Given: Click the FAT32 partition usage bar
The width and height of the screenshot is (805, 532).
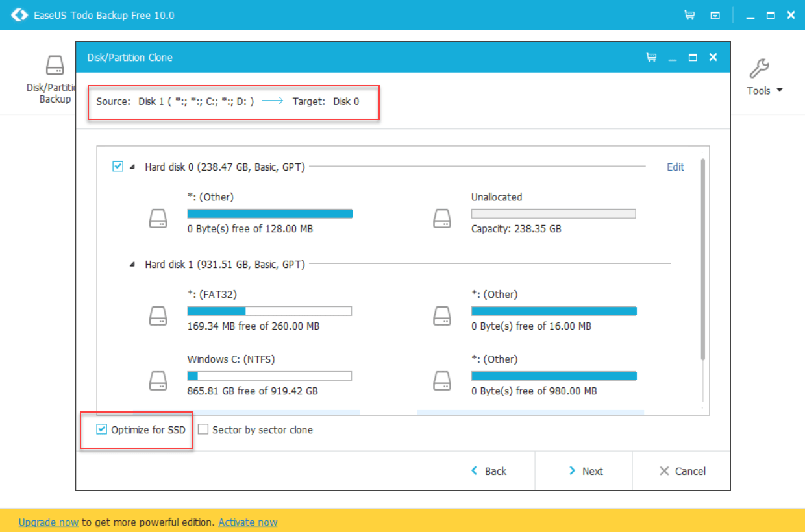Looking at the screenshot, I should coord(269,311).
